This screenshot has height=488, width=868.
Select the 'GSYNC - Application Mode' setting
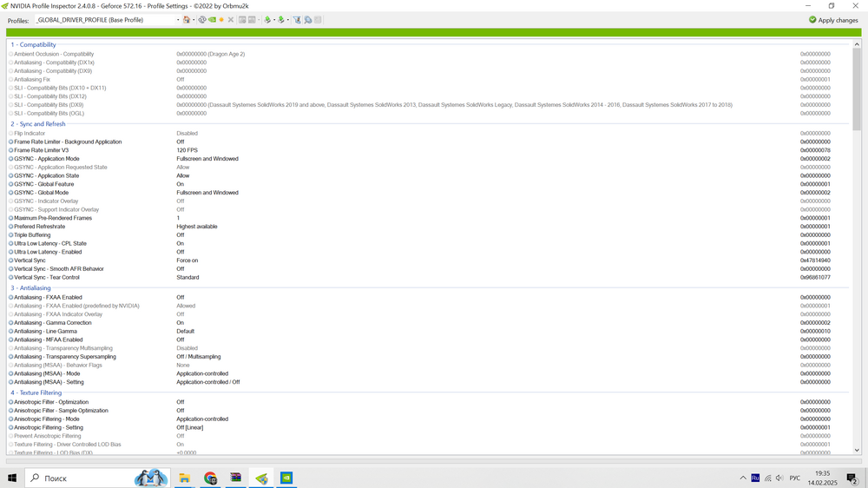click(47, 159)
